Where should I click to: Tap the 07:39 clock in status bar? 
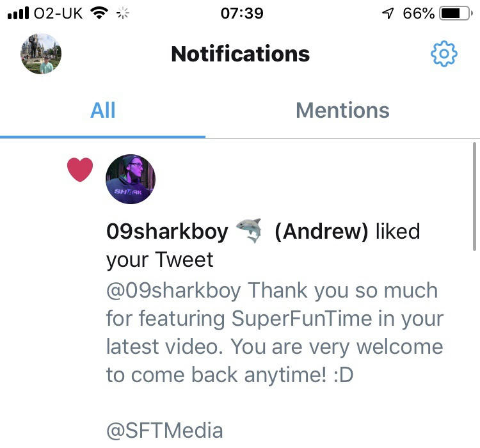pos(242,13)
